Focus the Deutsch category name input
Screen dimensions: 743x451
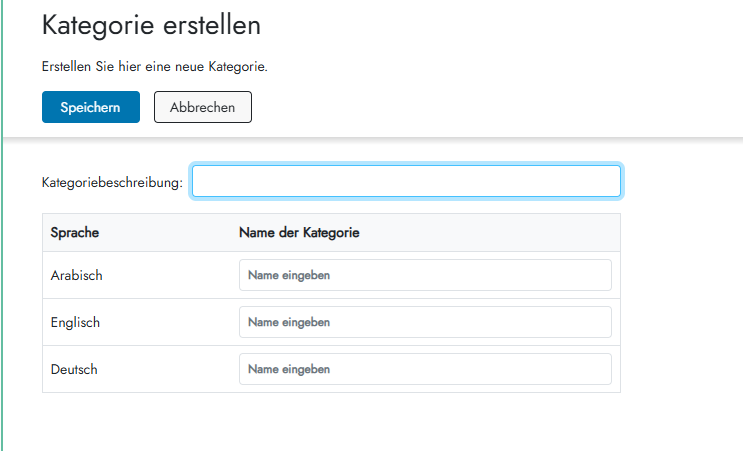click(425, 369)
